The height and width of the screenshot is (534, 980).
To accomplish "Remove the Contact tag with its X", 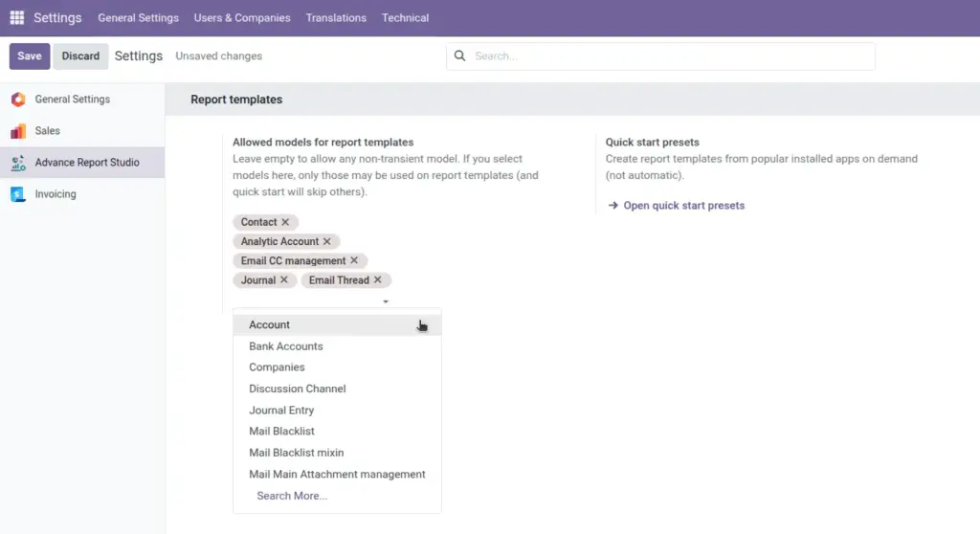I will 285,222.
